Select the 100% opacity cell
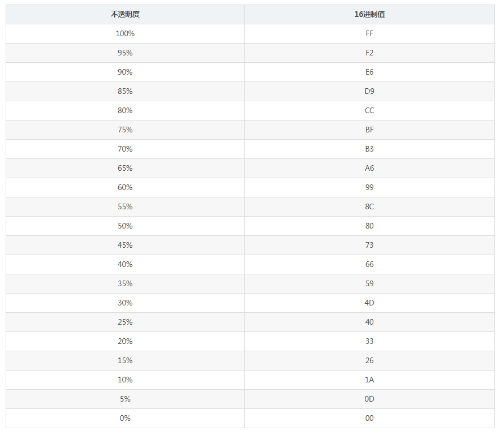 (125, 34)
